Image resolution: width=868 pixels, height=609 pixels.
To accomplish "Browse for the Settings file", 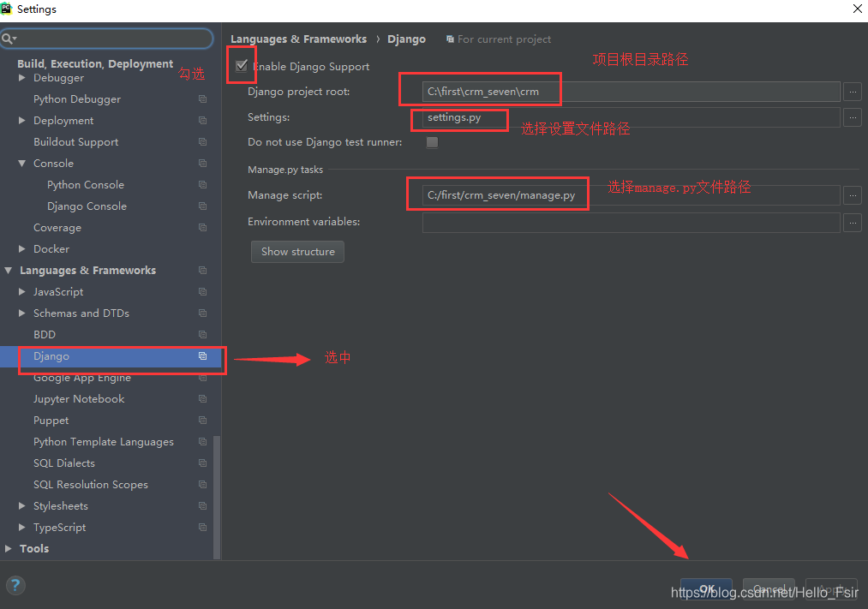I will (x=853, y=117).
